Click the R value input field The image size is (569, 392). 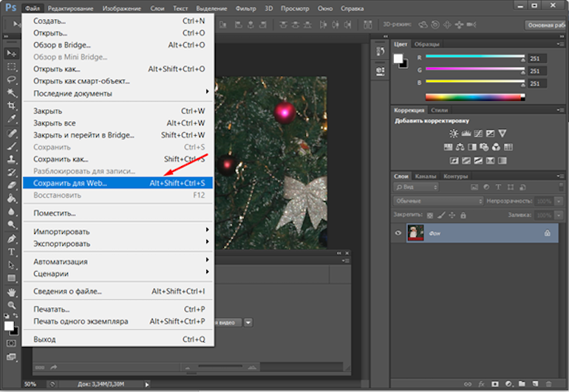click(539, 58)
